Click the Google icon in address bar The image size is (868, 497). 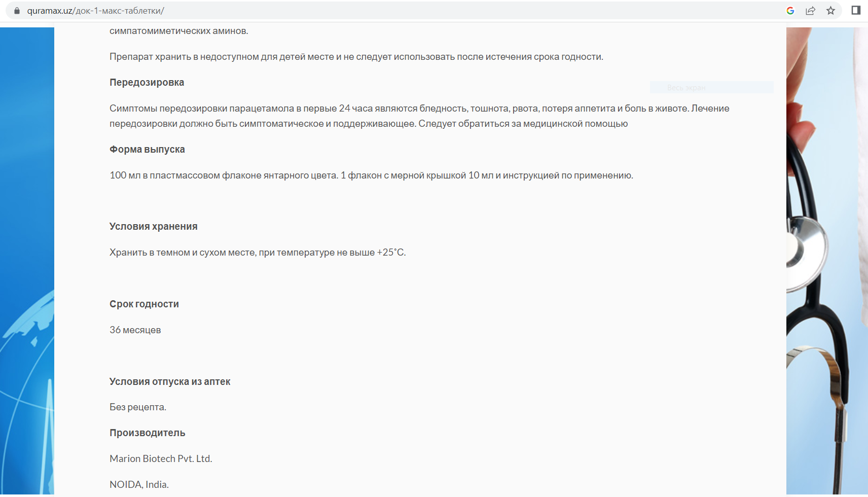point(790,11)
